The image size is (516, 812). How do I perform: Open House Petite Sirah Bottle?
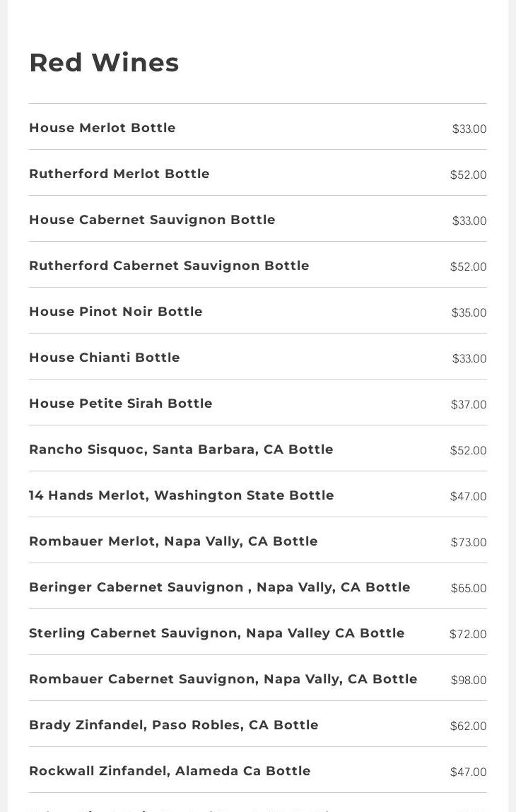tap(121, 404)
